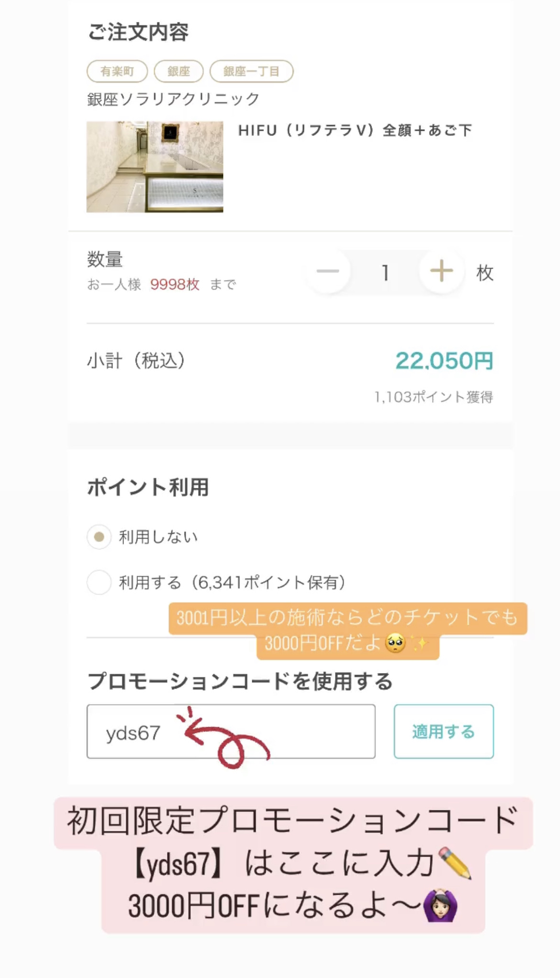Tap the 有楽町 location tag

pos(117,71)
